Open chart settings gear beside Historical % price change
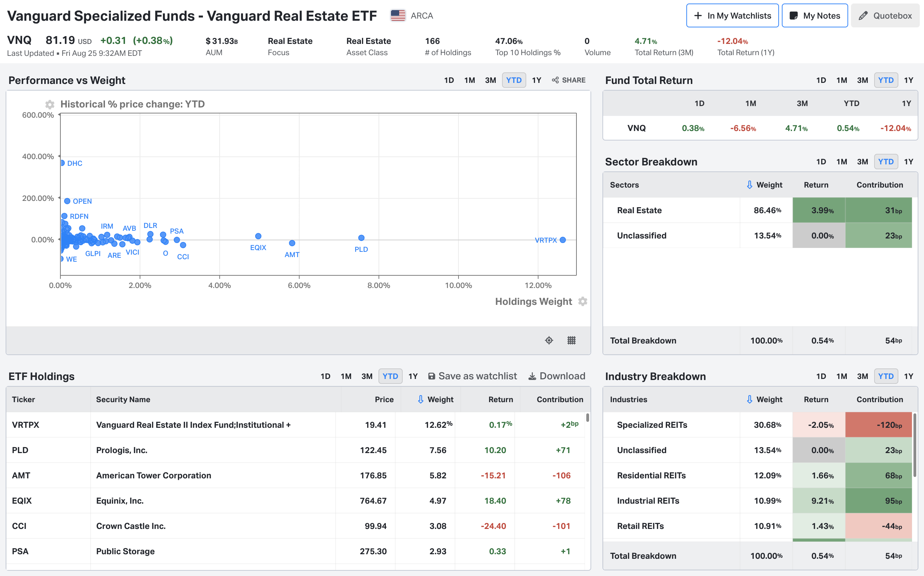 pos(50,104)
